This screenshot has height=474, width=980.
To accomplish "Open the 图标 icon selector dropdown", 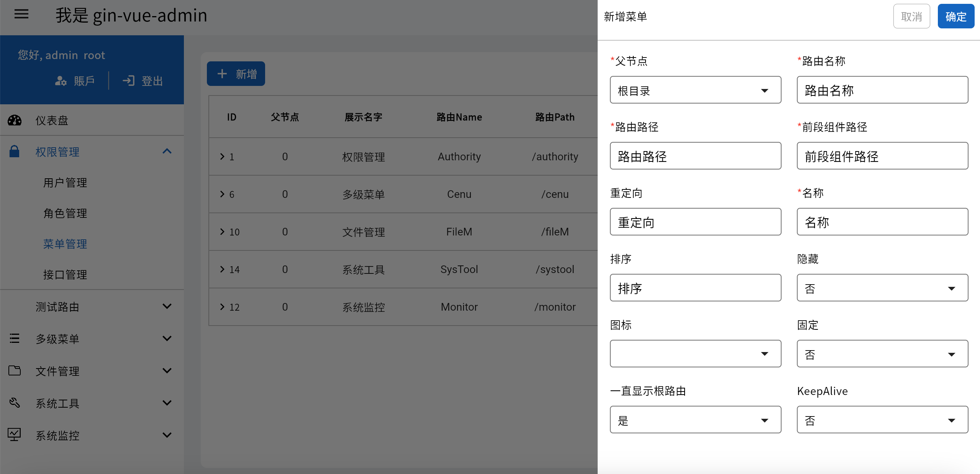I will (695, 354).
